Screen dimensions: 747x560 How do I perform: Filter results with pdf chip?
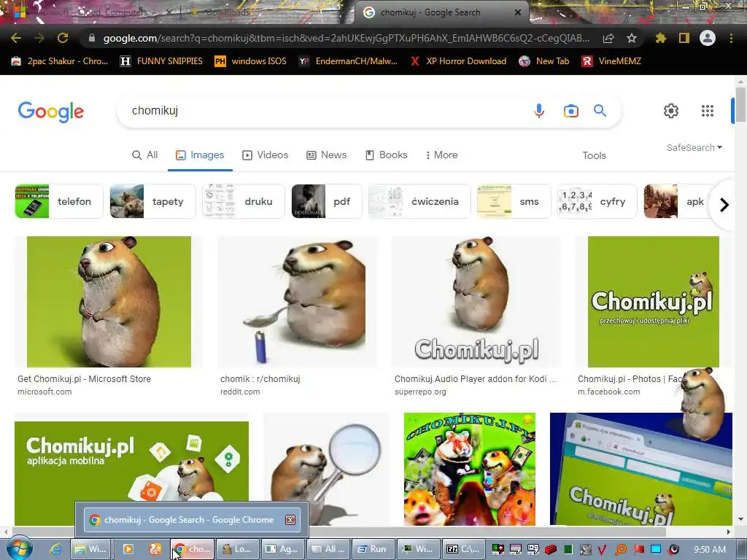(326, 201)
